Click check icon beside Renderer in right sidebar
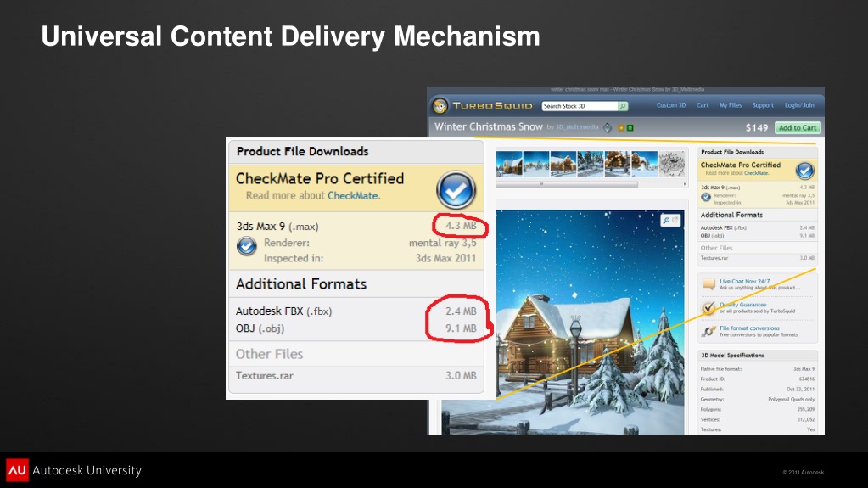The height and width of the screenshot is (488, 868). click(x=706, y=197)
